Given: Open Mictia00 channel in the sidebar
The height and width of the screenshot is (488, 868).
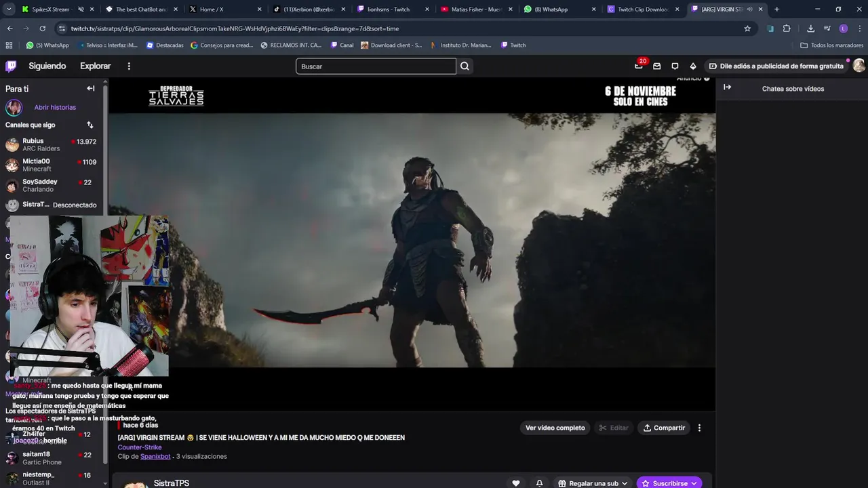Looking at the screenshot, I should tap(52, 165).
